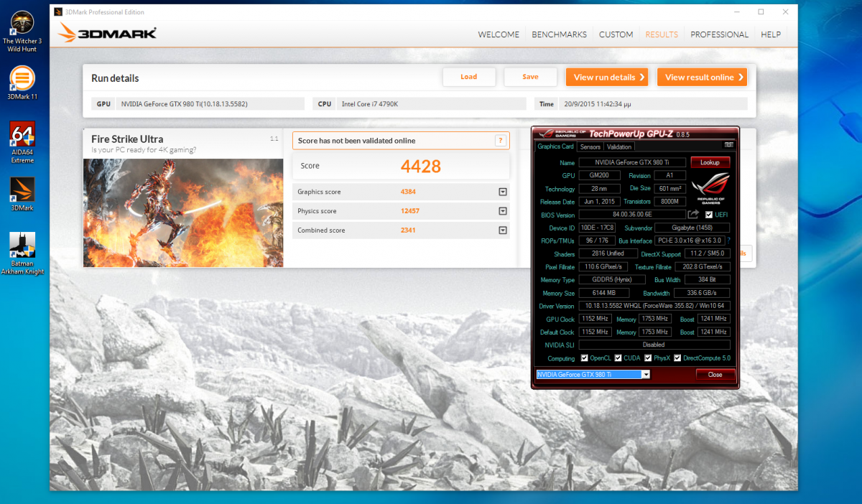Open The Witcher 3 Wild Hunt desktop shortcut

click(x=22, y=31)
